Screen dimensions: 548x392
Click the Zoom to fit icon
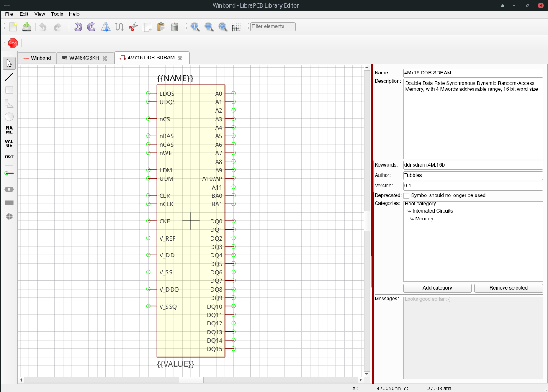pos(223,26)
